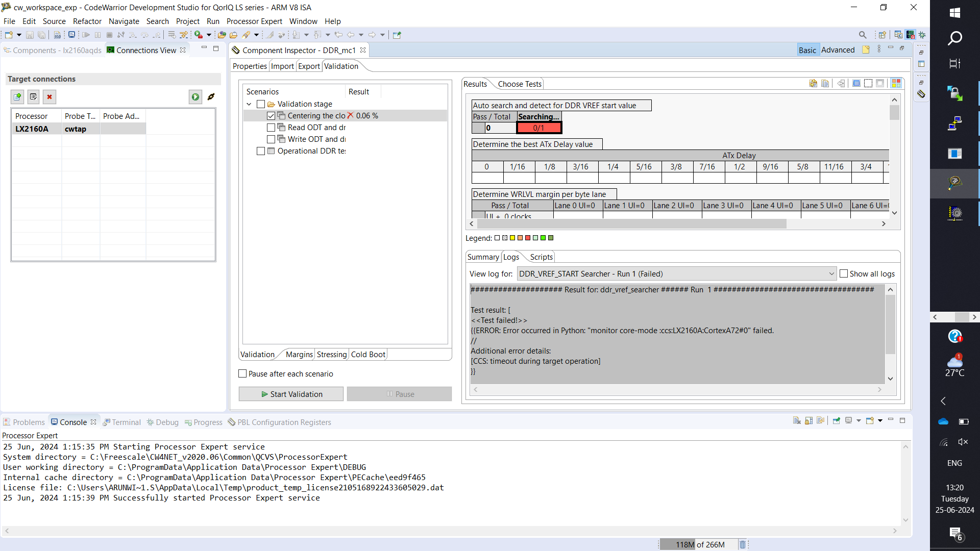Open the debug launch dropdown arrow

tap(209, 35)
